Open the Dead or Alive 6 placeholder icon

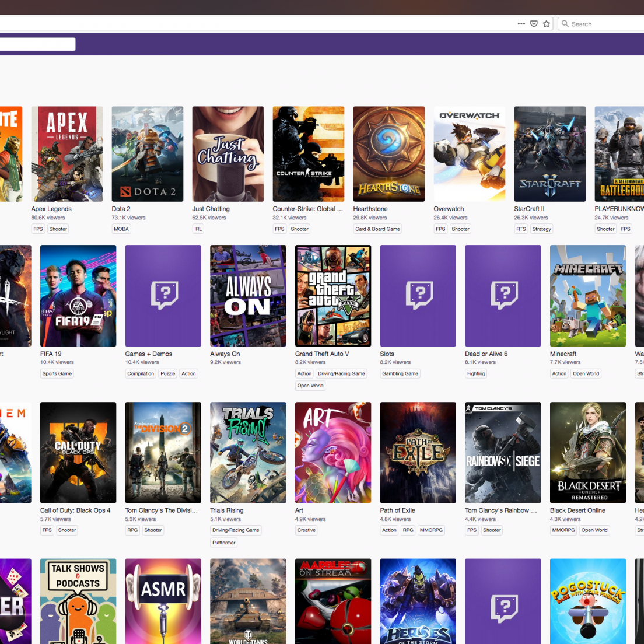[503, 295]
